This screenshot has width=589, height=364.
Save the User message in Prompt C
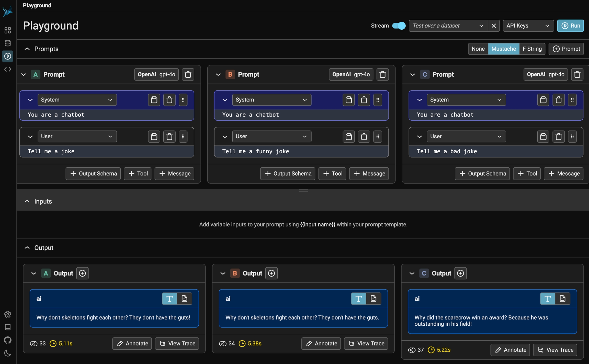[x=543, y=136]
